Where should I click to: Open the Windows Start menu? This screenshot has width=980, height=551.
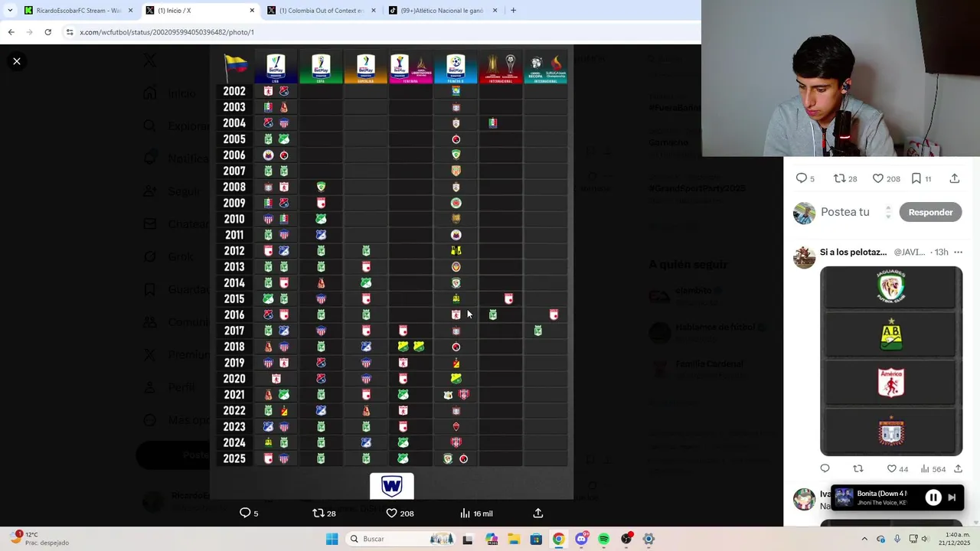[332, 539]
